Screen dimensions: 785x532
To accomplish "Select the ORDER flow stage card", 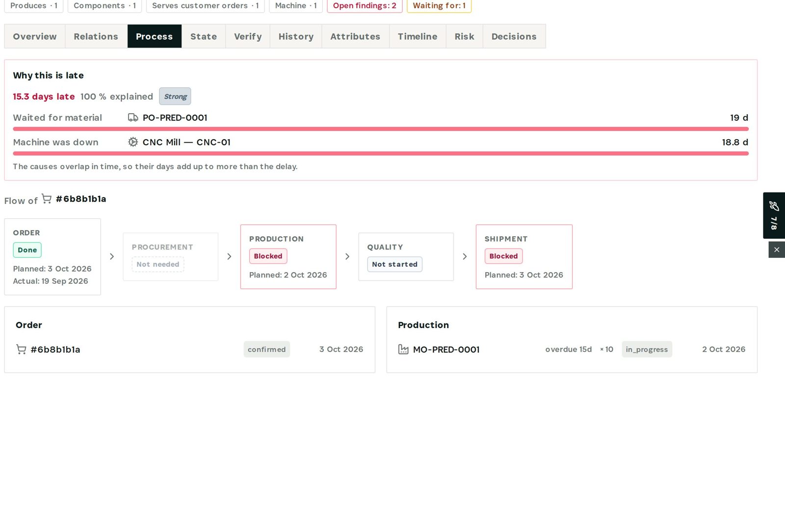I will (52, 257).
